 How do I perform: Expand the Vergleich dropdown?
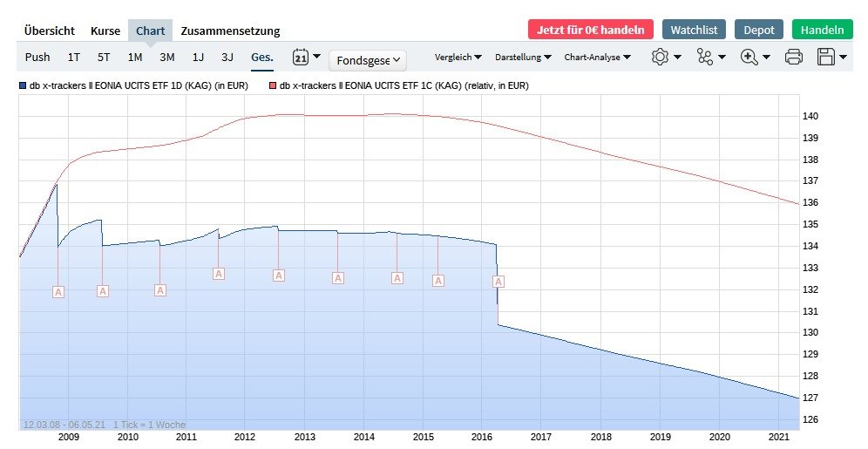(x=458, y=58)
